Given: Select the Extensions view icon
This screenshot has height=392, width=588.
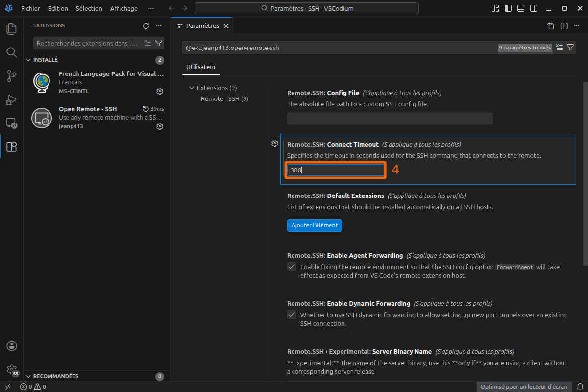Looking at the screenshot, I should (x=11, y=147).
